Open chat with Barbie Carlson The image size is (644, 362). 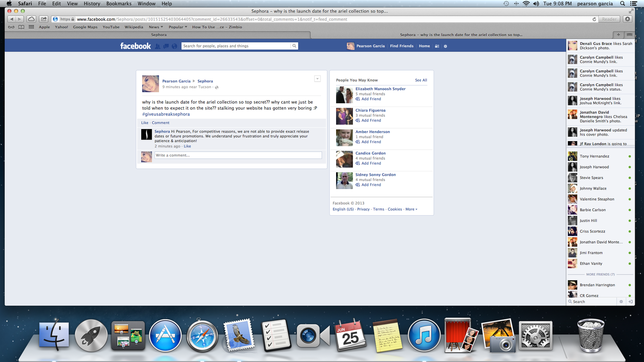click(600, 210)
